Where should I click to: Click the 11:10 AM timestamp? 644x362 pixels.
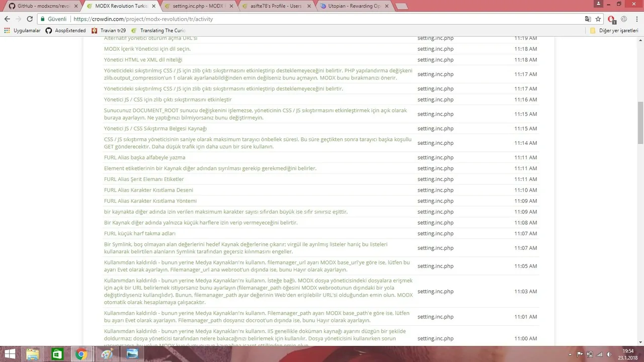pos(525,190)
